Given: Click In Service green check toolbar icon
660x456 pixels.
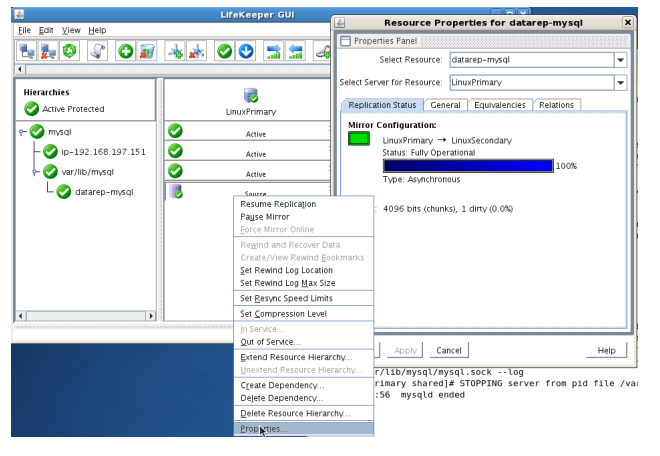Looking at the screenshot, I should click(x=224, y=51).
